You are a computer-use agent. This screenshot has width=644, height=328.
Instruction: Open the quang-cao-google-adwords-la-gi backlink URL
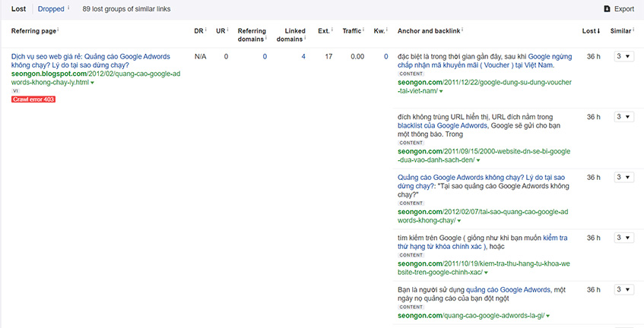[x=471, y=316]
